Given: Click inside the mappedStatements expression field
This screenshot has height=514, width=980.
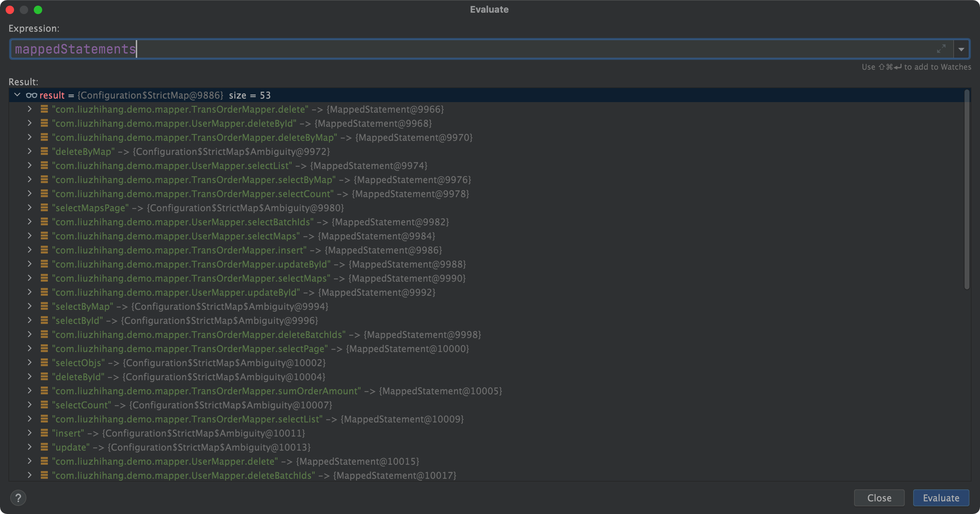Looking at the screenshot, I should pos(457,49).
